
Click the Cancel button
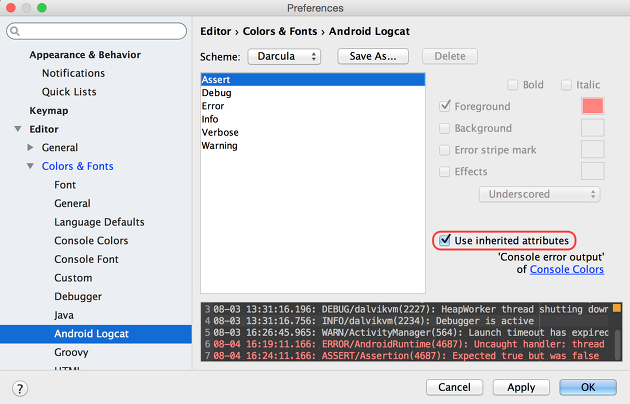[x=454, y=387]
